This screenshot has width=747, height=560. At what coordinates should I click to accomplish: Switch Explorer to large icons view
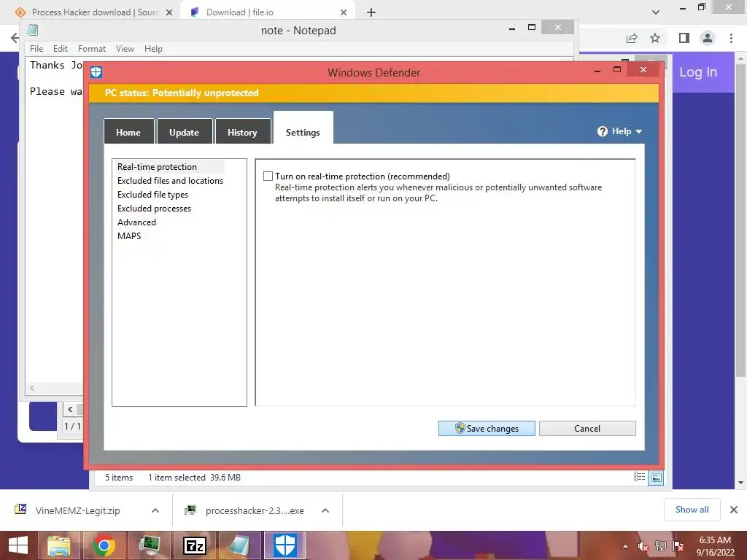[x=656, y=477]
